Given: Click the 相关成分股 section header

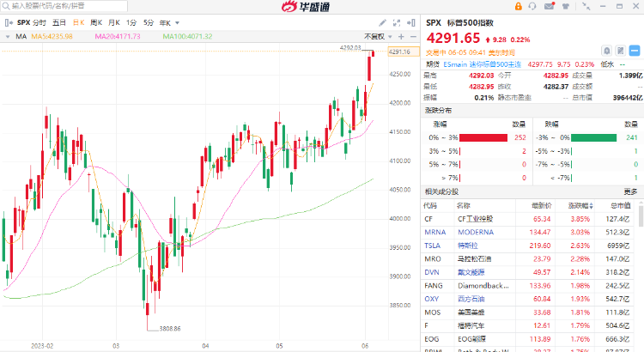Looking at the screenshot, I should [441, 191].
